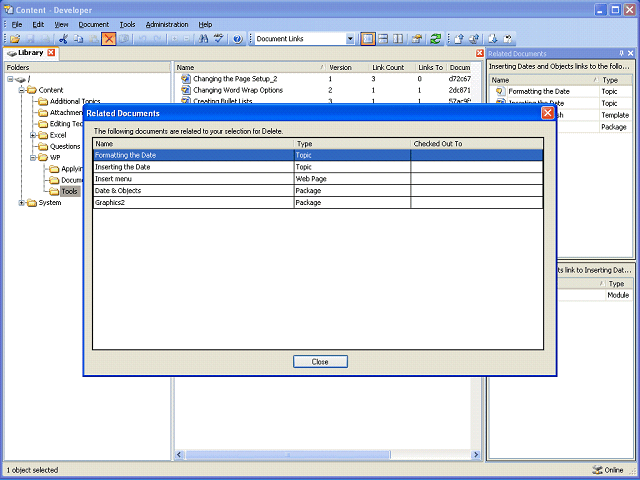Image resolution: width=640 pixels, height=480 pixels.
Task: Open the Tools menu
Action: [127, 24]
